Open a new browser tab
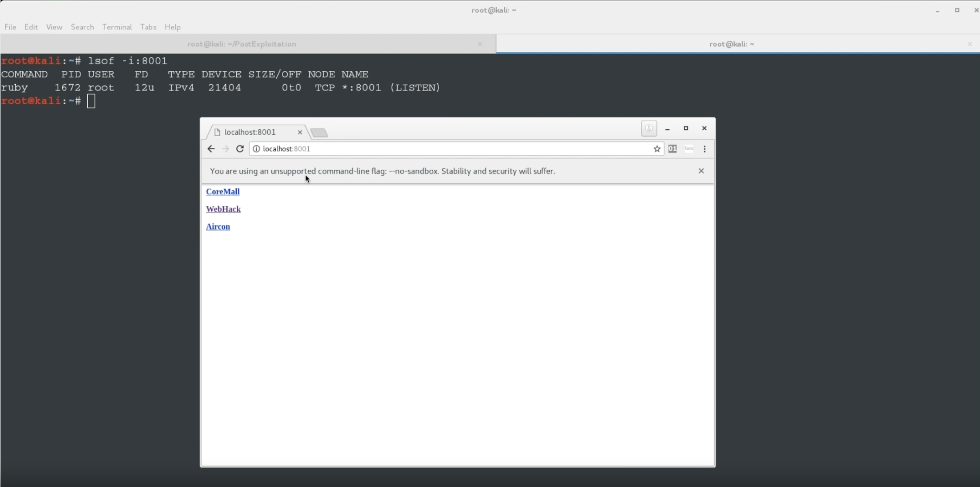 [319, 133]
